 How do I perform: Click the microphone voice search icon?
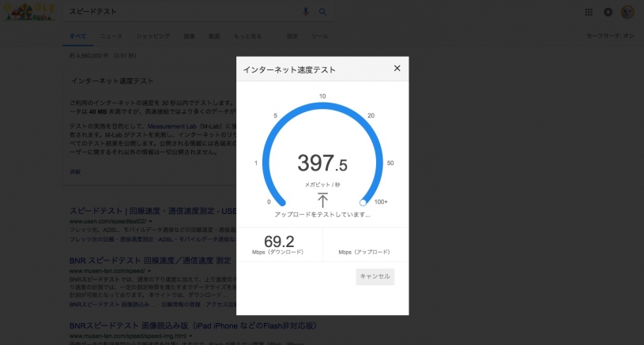(x=306, y=12)
